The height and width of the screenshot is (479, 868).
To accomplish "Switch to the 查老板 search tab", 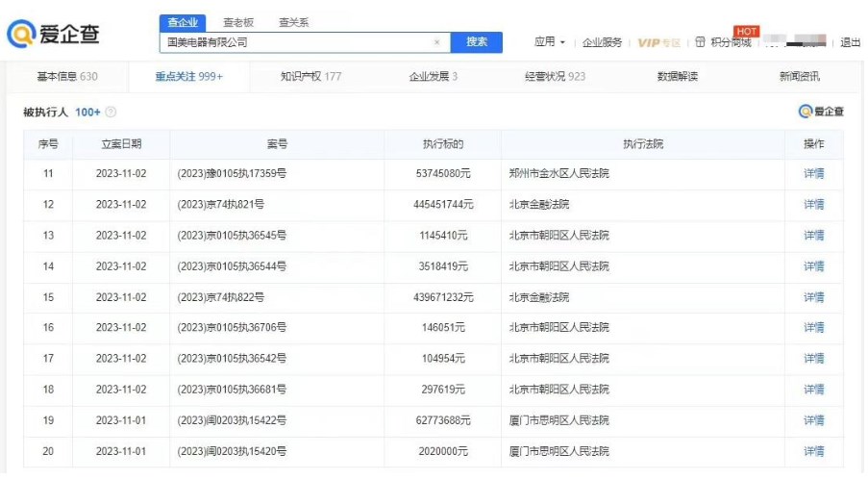I will (238, 22).
